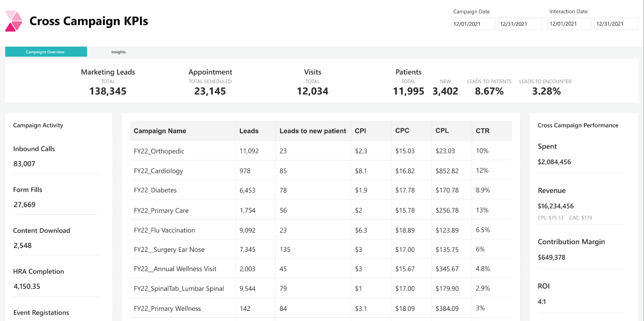Sort by the CPI column header
This screenshot has width=644, height=321.
click(360, 131)
